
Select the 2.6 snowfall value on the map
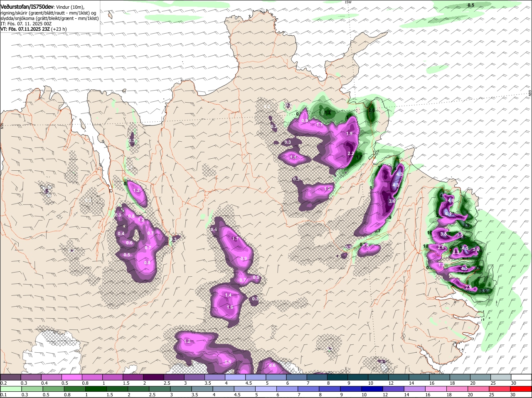click(x=441, y=247)
